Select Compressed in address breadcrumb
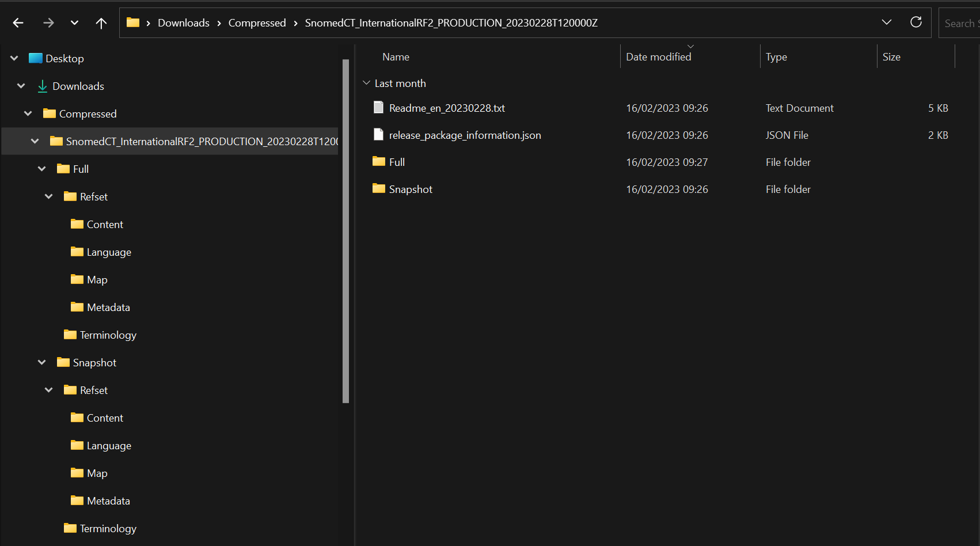Image resolution: width=980 pixels, height=546 pixels. click(x=257, y=23)
